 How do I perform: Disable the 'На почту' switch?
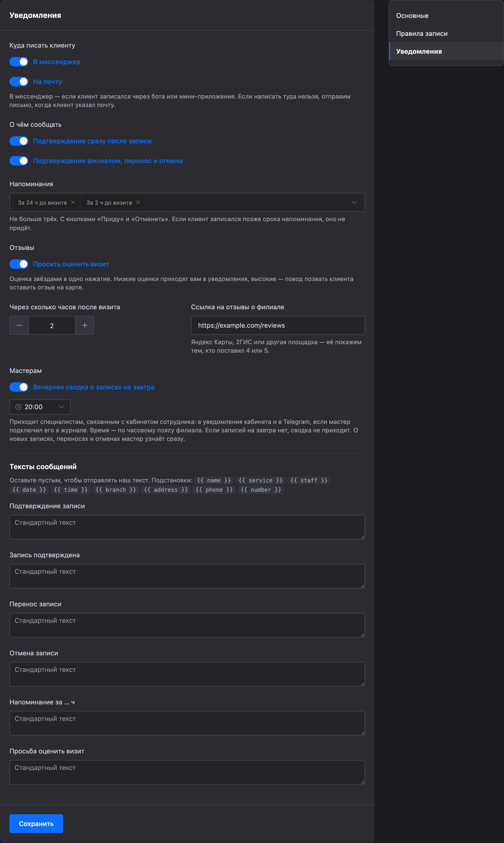19,82
